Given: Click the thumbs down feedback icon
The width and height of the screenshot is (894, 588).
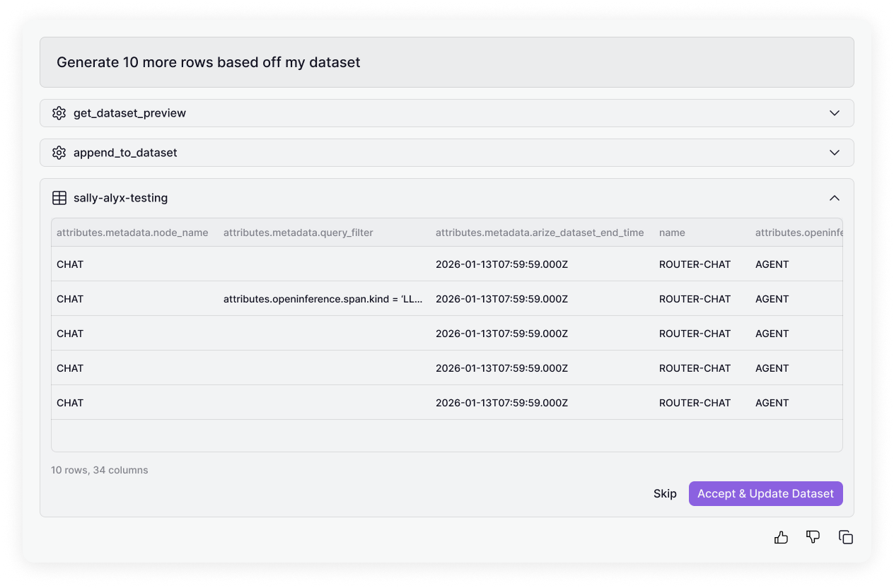Looking at the screenshot, I should tap(813, 538).
